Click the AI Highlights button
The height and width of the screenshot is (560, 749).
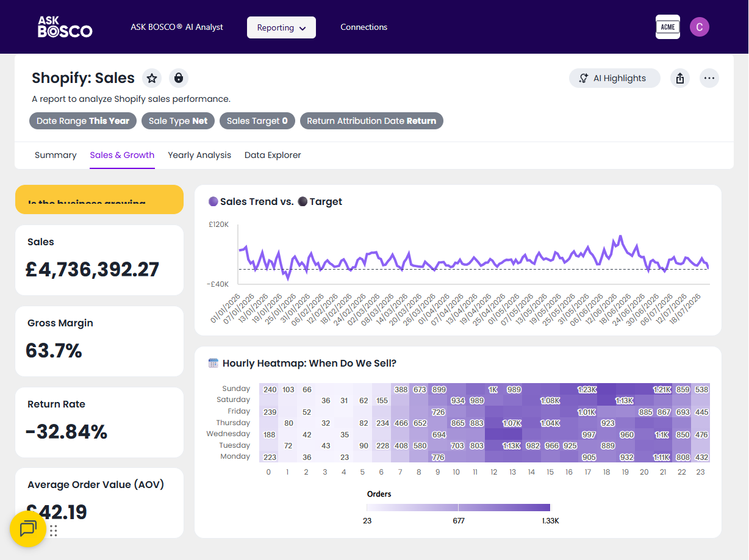tap(615, 78)
